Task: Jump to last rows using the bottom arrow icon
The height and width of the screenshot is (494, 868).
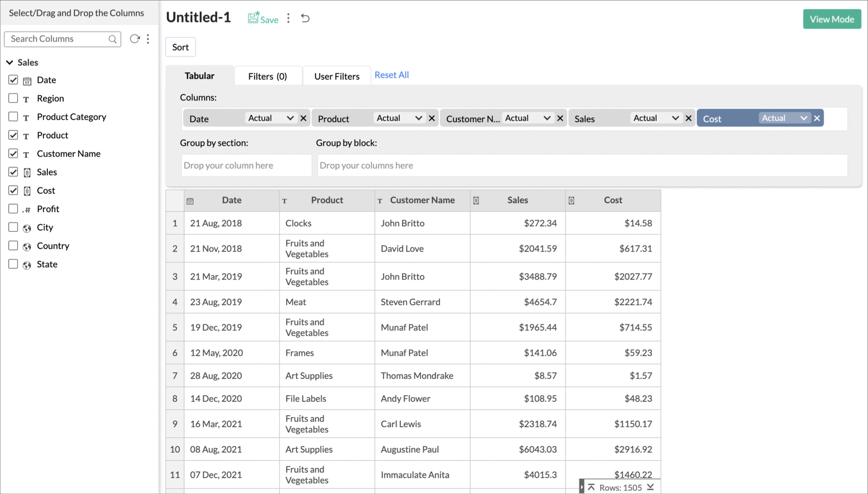Action: [x=650, y=487]
